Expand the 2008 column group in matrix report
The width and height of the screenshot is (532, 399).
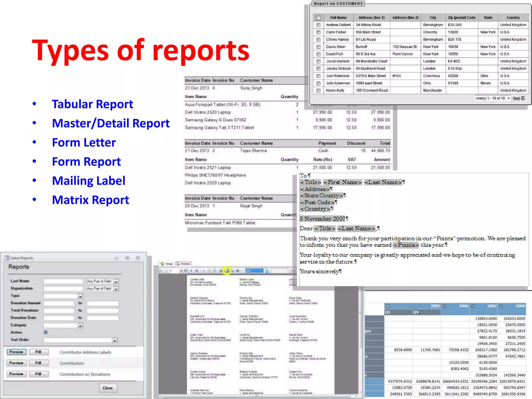501,306
